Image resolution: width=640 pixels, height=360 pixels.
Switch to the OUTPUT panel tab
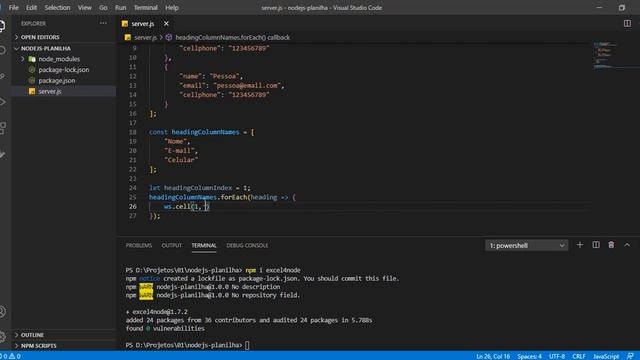[x=171, y=245]
